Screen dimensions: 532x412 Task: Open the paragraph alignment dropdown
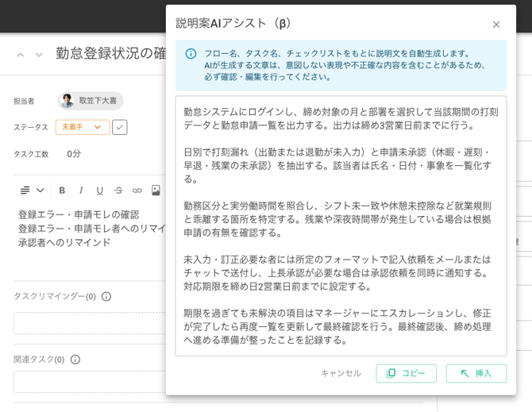[32, 191]
